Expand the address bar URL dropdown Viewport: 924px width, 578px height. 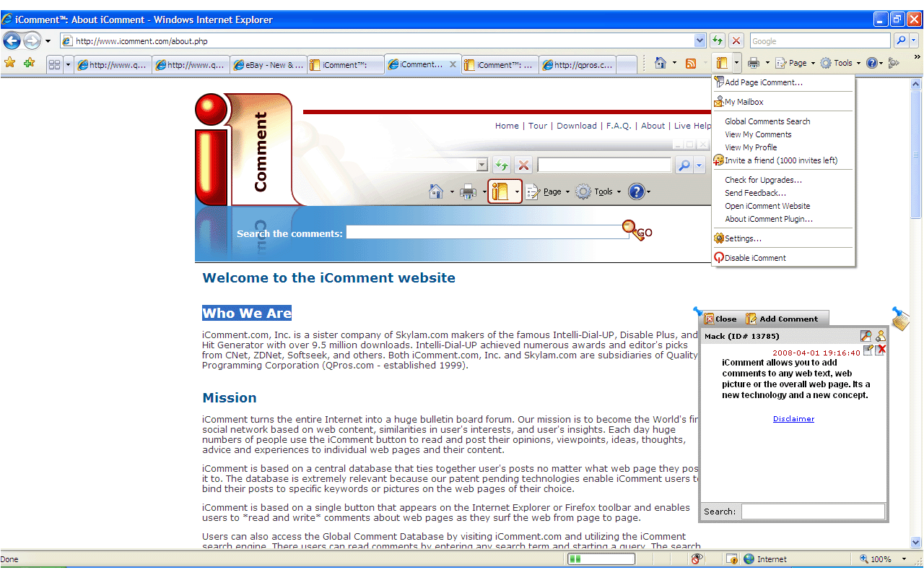click(x=699, y=41)
